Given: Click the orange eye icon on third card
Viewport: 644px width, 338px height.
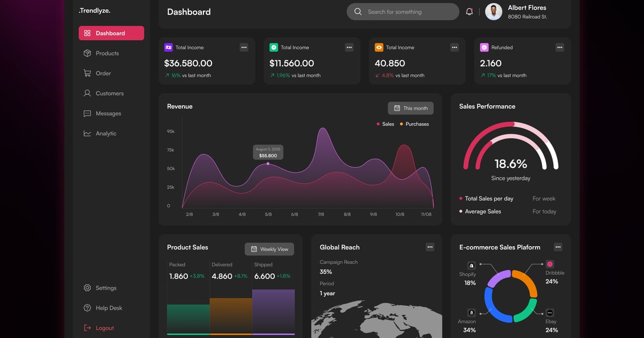Looking at the screenshot, I should pyautogui.click(x=379, y=47).
